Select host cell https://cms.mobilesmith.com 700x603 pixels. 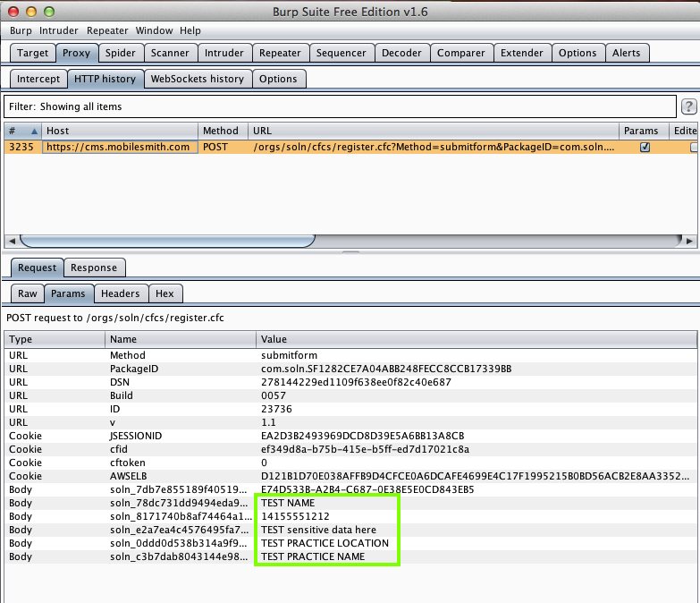(x=120, y=147)
